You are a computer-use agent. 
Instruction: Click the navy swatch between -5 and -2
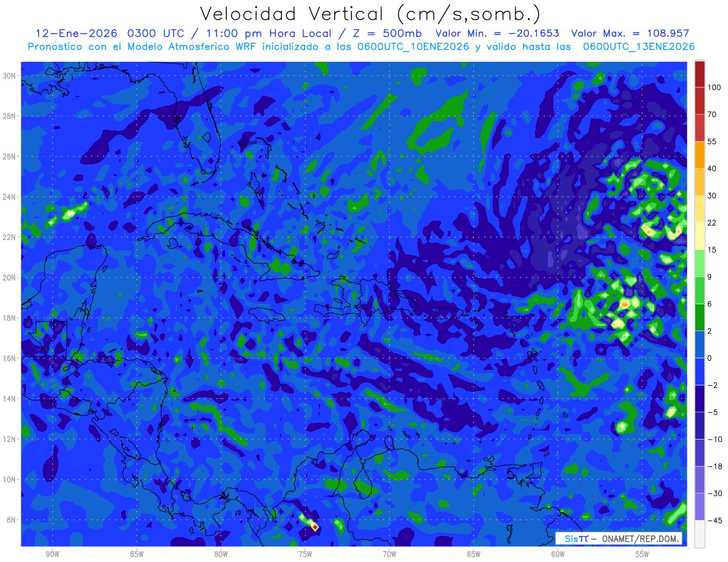[x=699, y=398]
